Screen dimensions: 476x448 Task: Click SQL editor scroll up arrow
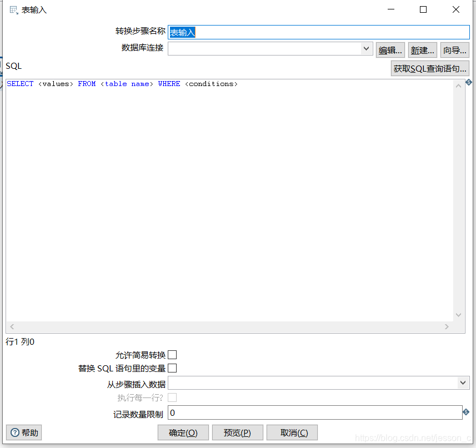coord(459,86)
